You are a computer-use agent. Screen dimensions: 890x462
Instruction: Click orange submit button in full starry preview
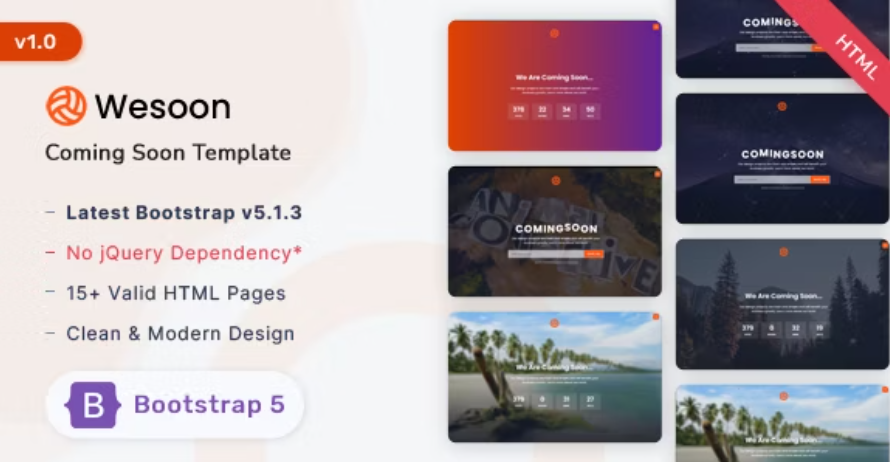pos(820,179)
